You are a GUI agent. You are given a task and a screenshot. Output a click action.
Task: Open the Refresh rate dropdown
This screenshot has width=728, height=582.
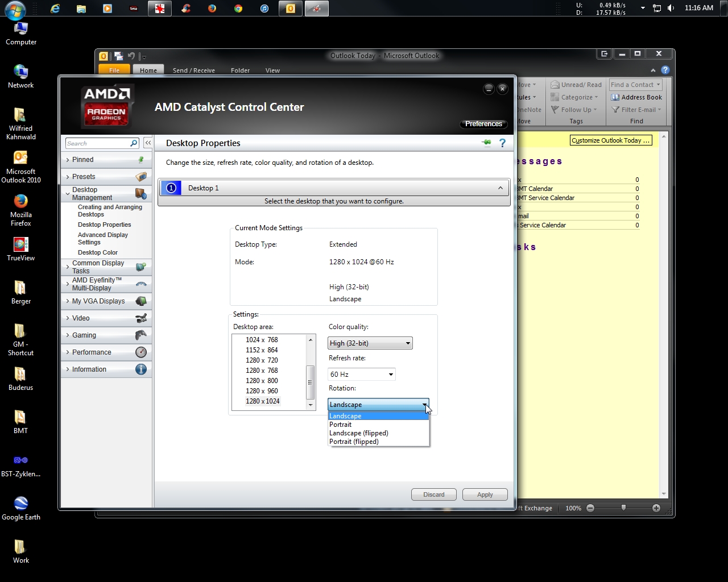(x=362, y=375)
